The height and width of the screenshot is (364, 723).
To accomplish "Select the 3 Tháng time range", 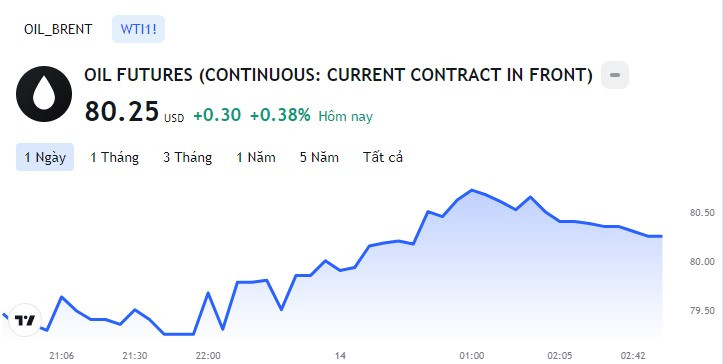I will coord(187,157).
